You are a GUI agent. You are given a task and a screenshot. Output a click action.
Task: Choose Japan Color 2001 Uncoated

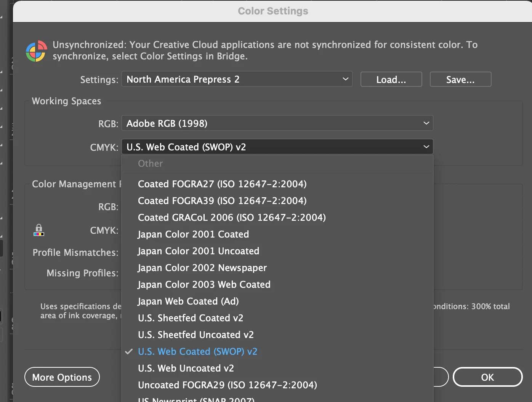coord(277,251)
